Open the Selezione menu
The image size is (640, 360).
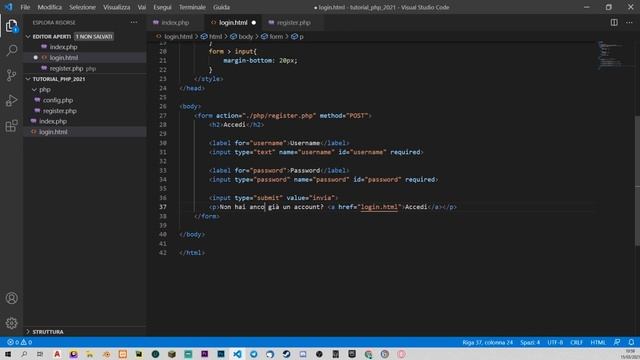(82, 7)
